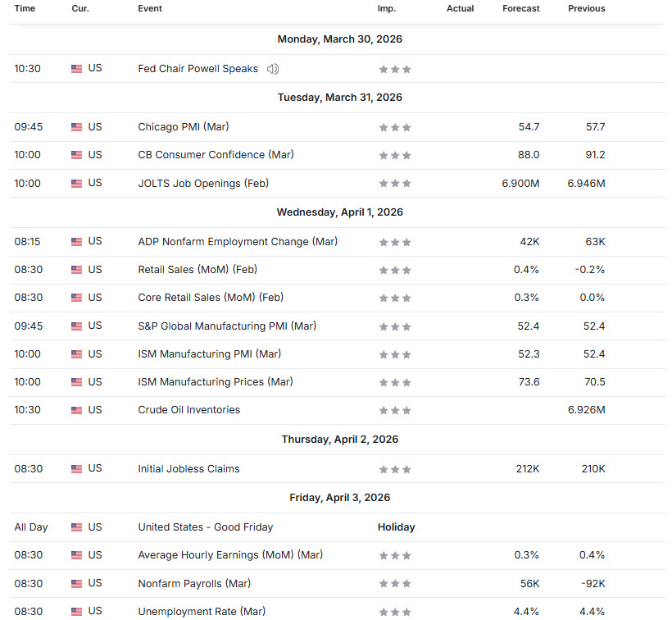This screenshot has height=620, width=672.
Task: Click the Forecast column header
Action: coord(521,8)
